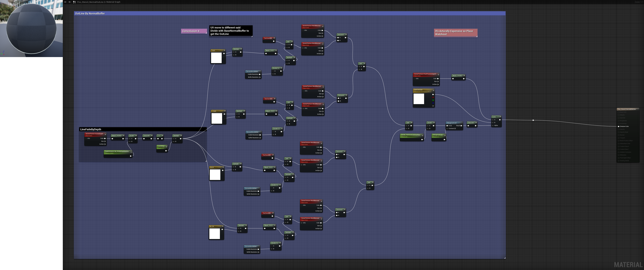644x270 pixels.
Task: Click the OutLineColor black preview swatch
Action: pos(419,99)
